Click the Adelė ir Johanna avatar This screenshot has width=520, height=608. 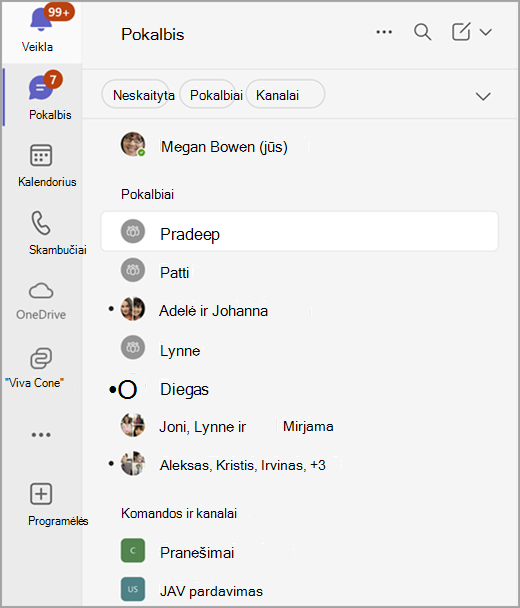133,309
